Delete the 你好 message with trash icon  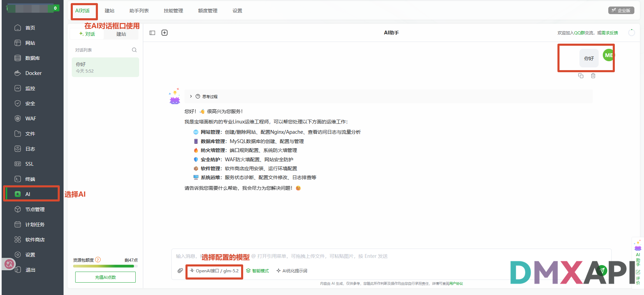click(x=593, y=76)
